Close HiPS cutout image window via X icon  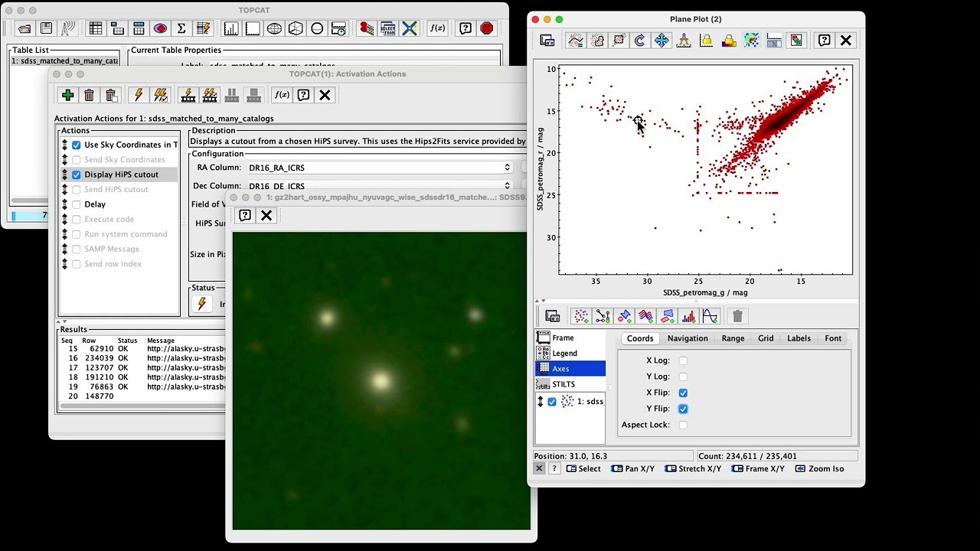pos(266,216)
